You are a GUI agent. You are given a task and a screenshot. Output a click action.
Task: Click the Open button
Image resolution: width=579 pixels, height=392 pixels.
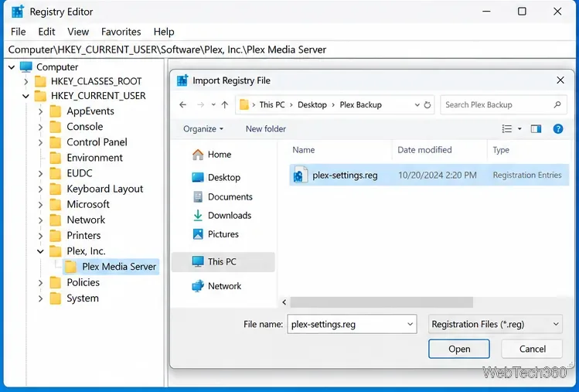point(459,349)
